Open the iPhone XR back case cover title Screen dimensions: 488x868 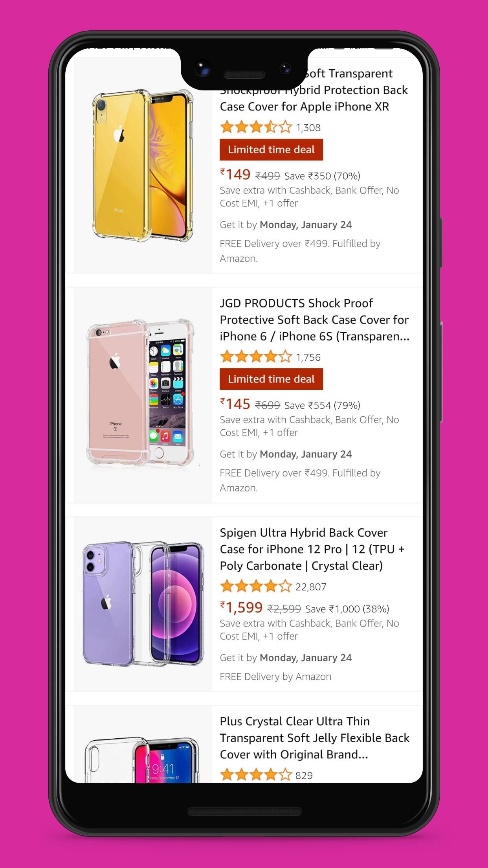click(314, 90)
